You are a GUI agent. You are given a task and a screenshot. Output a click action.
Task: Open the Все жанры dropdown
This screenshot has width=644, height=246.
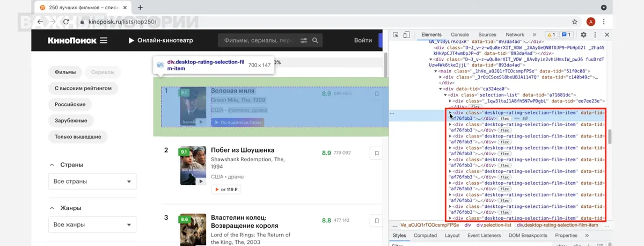92,225
